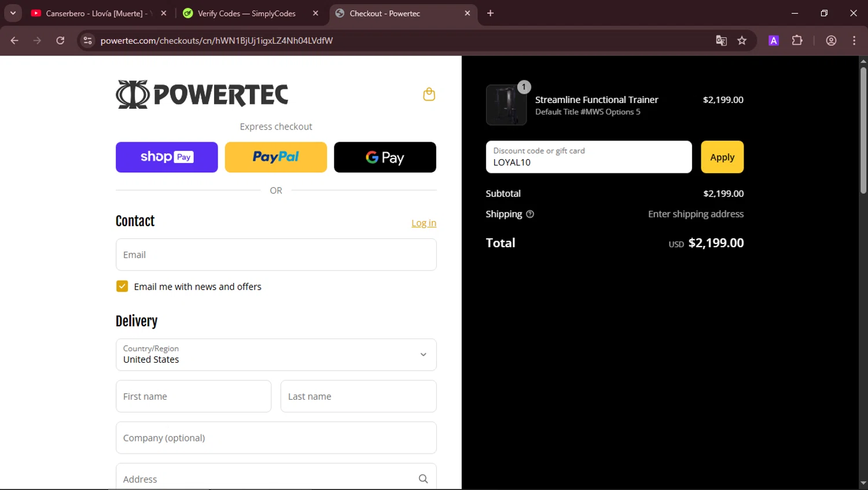The image size is (868, 490).
Task: Switch to the Canserbero YouTube tab
Action: 93,13
